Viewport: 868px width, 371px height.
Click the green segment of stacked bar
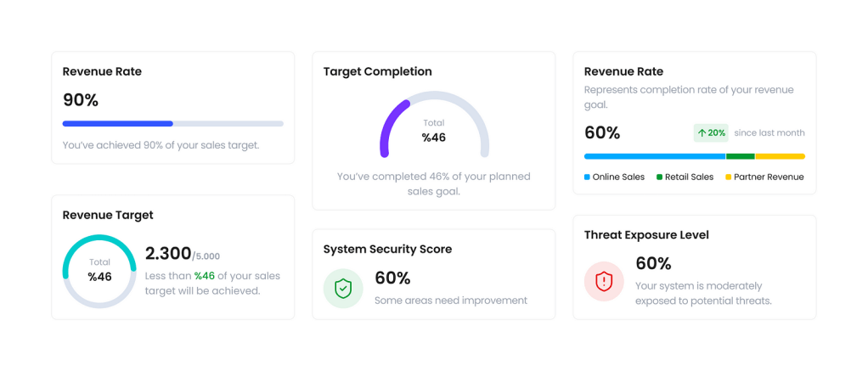coord(740,156)
